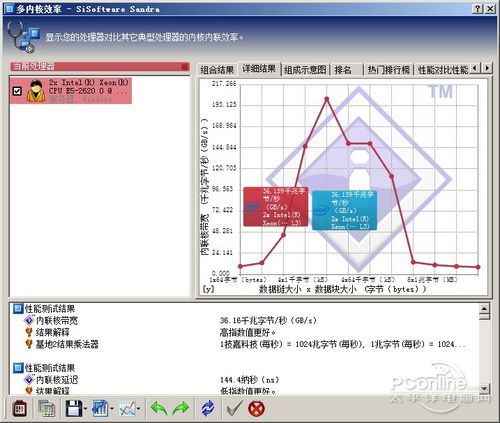Switch to the 组合结果 tab
The width and height of the screenshot is (500, 423).
[x=217, y=70]
